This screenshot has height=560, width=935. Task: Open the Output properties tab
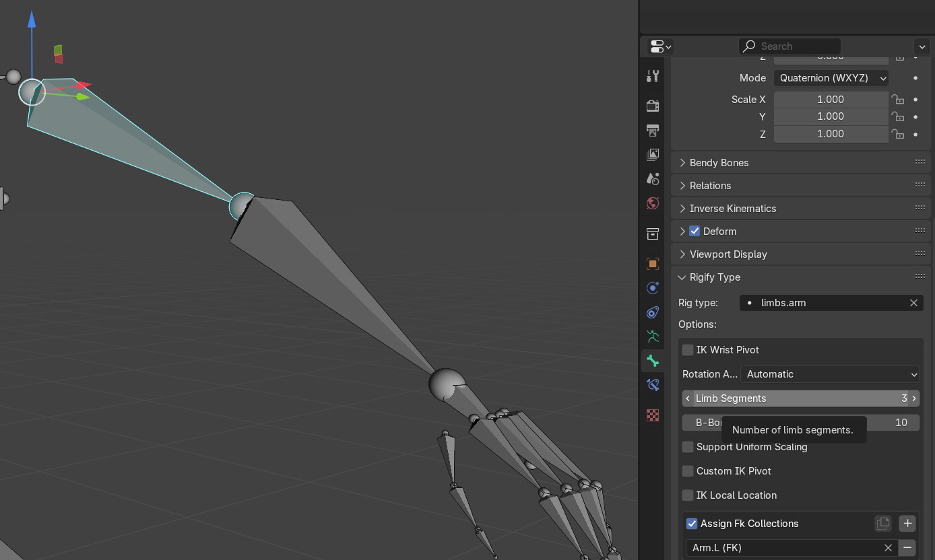[x=652, y=130]
